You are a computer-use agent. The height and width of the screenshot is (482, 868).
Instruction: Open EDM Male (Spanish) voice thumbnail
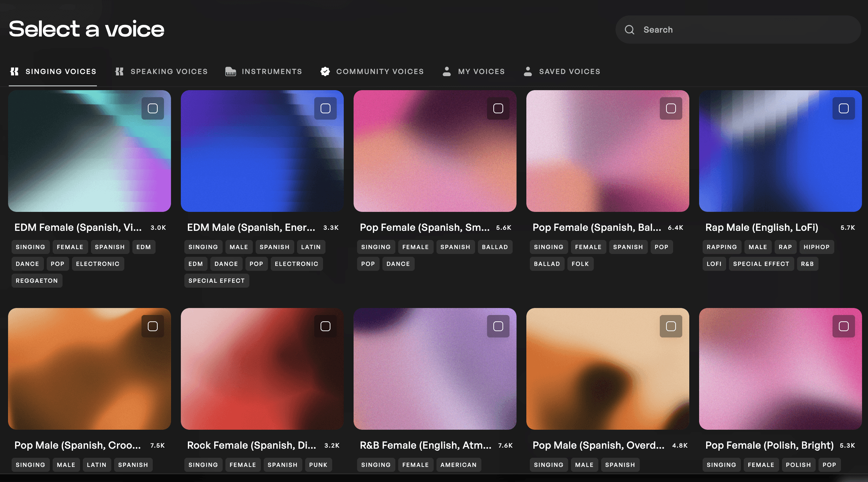click(262, 151)
